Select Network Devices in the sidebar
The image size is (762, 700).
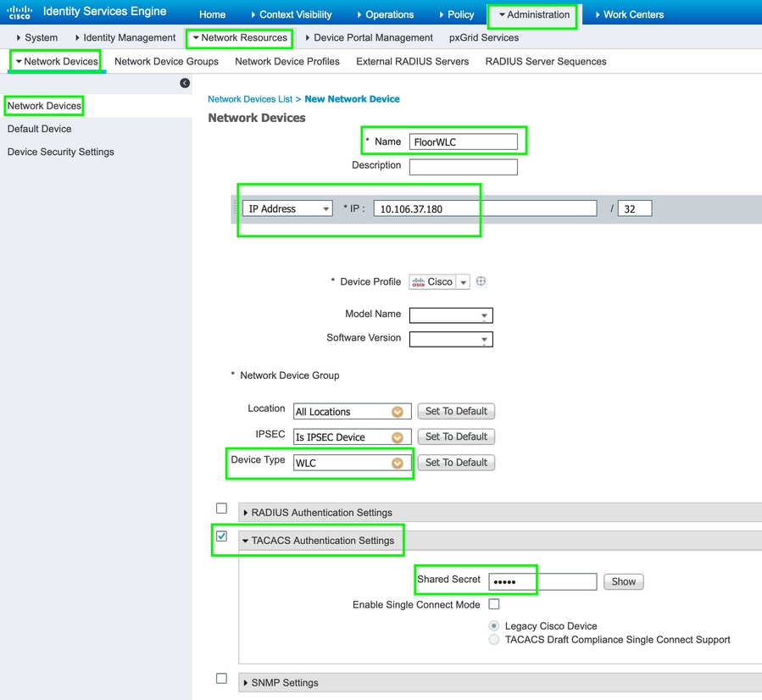click(44, 105)
